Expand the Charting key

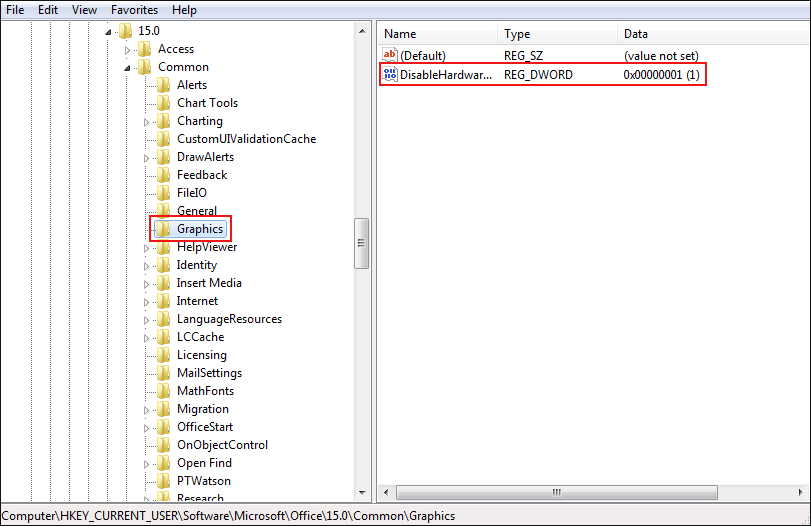coord(146,122)
